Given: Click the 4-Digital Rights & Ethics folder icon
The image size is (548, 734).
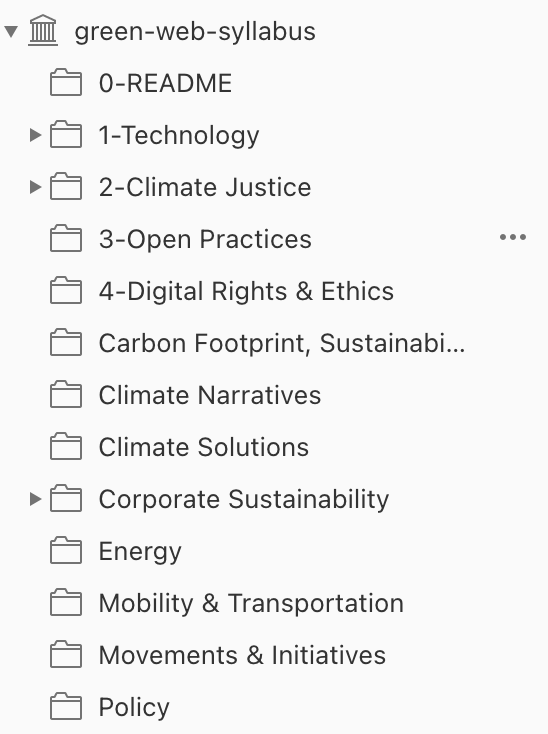Looking at the screenshot, I should pyautogui.click(x=66, y=291).
